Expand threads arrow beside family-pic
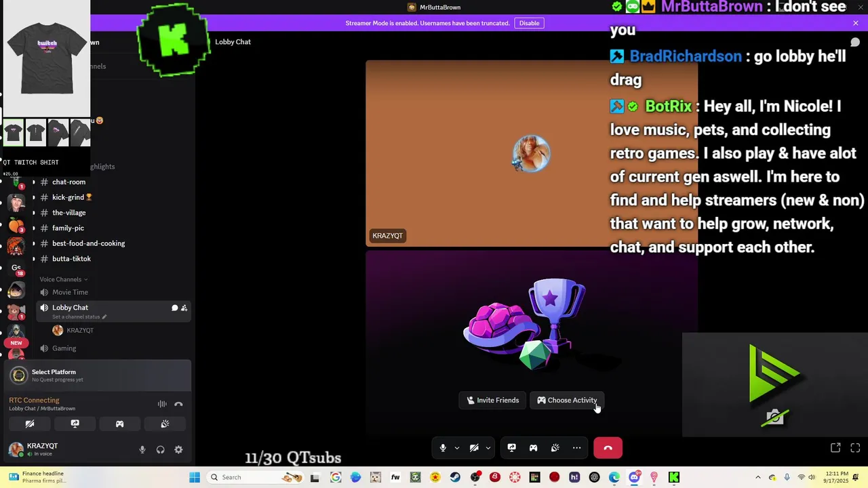This screenshot has width=868, height=488. [33, 228]
